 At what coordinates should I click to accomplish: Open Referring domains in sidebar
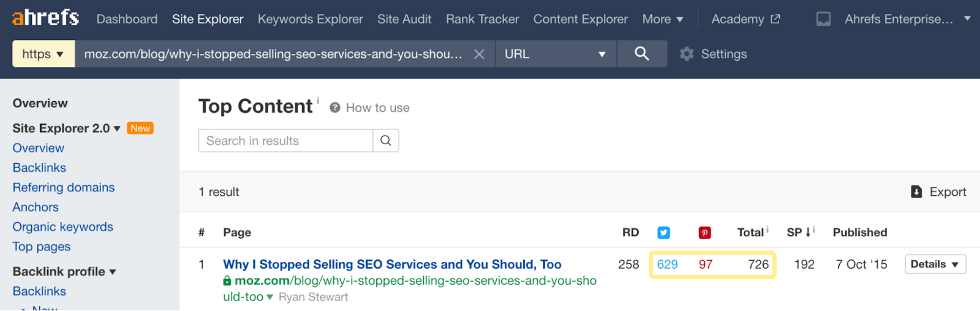[64, 188]
